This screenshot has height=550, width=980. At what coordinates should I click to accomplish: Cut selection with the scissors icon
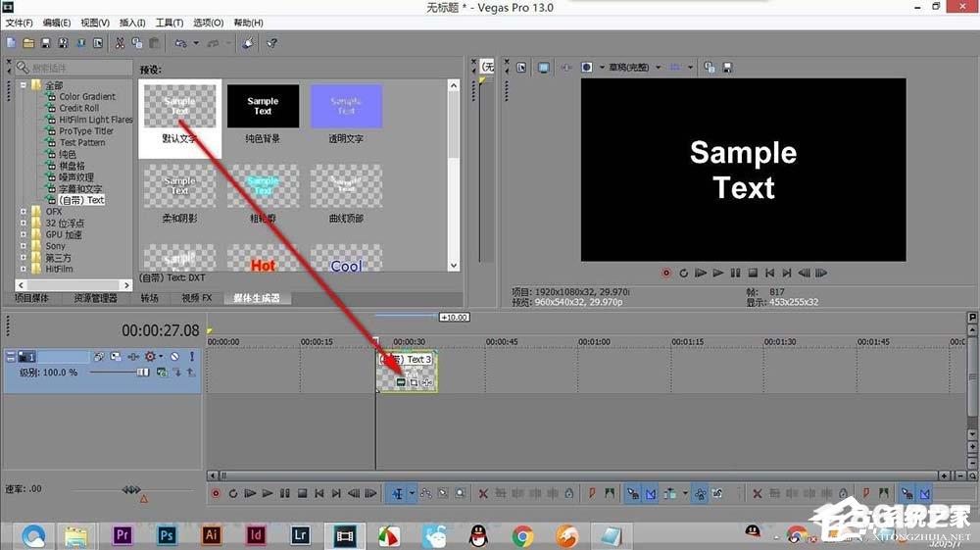tap(120, 43)
